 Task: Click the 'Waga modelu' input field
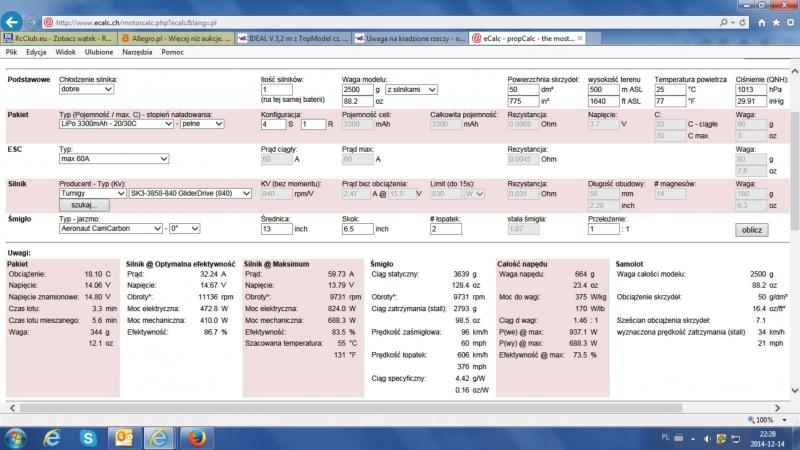tap(357, 89)
